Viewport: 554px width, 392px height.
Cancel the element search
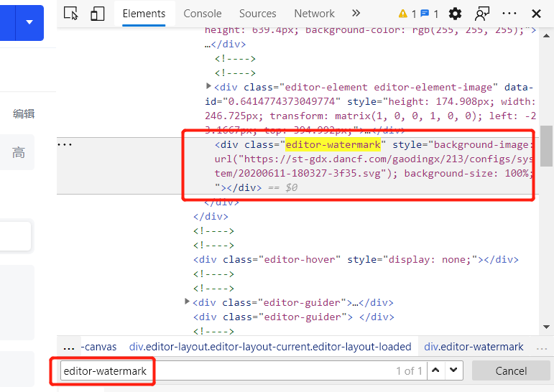[x=511, y=370]
